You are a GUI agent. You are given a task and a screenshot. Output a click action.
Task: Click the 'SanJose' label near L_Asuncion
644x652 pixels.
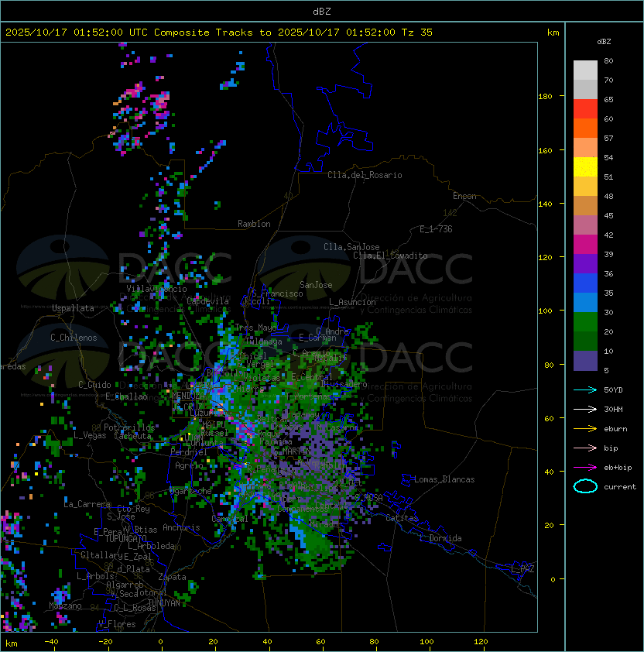point(316,285)
